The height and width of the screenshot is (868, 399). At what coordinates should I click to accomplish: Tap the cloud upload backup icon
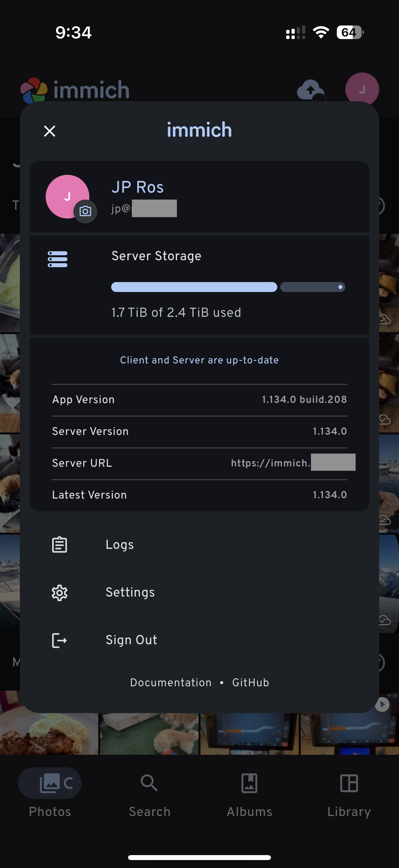pyautogui.click(x=310, y=90)
